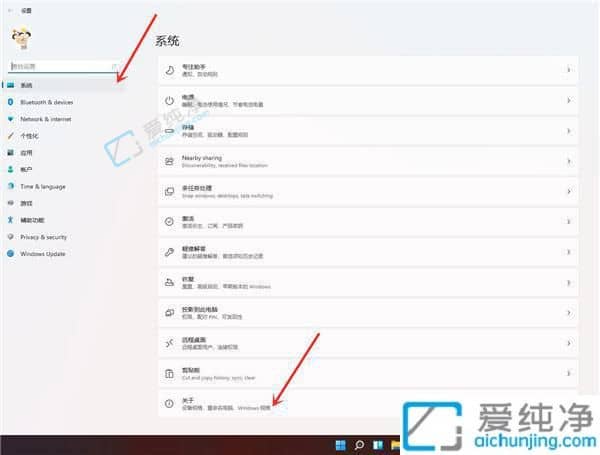The image size is (600, 455).
Task: Click the 系统 page heading
Action: tap(167, 41)
